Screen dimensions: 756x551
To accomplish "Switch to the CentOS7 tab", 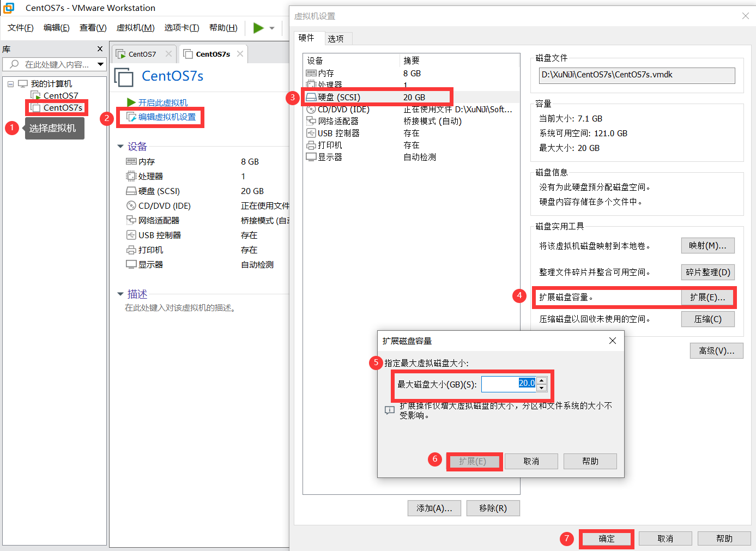I will click(x=142, y=54).
